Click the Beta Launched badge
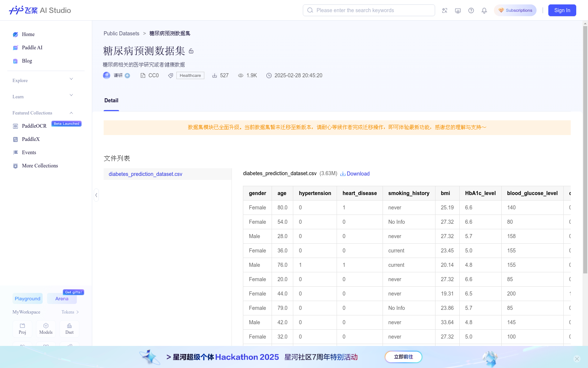Image resolution: width=588 pixels, height=368 pixels. point(67,124)
